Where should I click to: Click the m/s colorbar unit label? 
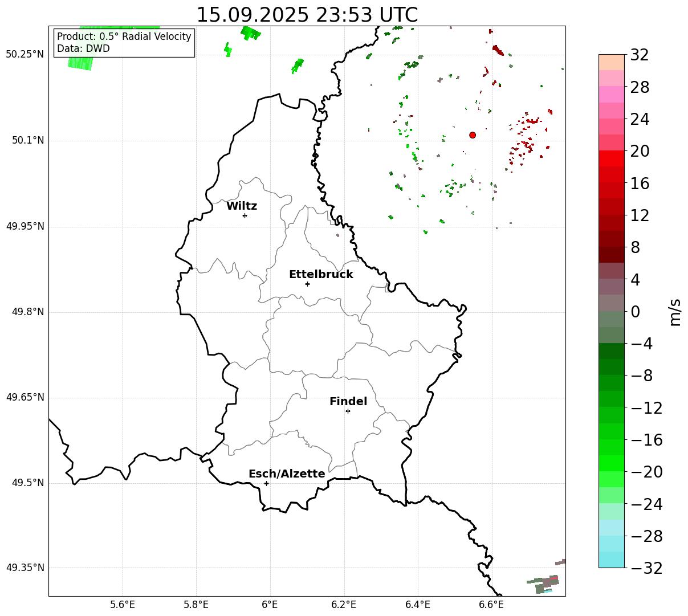click(675, 311)
